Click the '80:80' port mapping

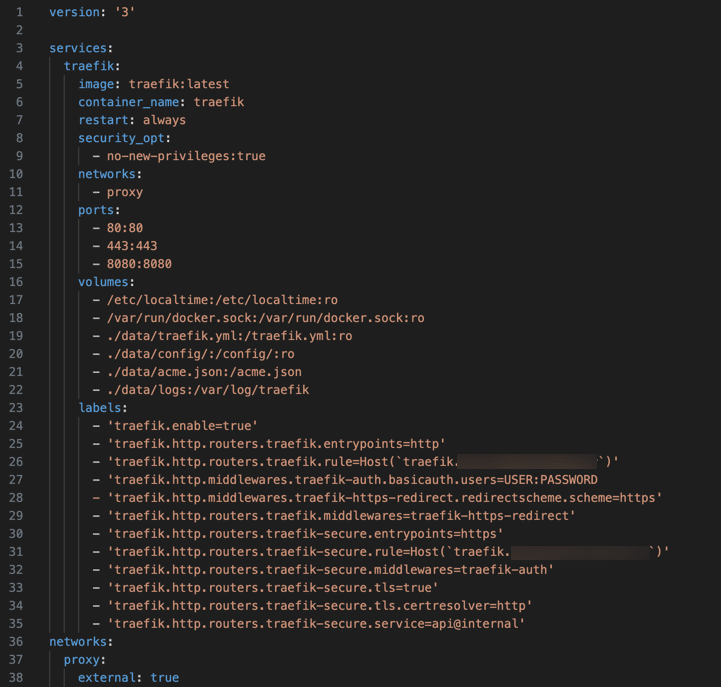pos(125,228)
